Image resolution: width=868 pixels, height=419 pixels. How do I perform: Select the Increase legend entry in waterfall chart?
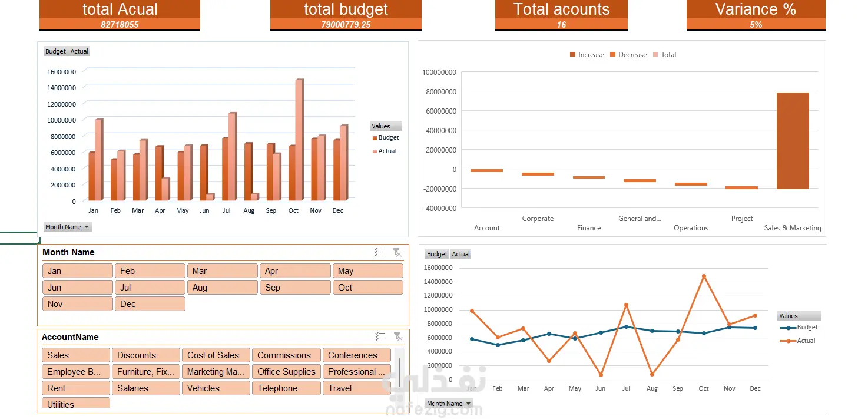tap(587, 54)
